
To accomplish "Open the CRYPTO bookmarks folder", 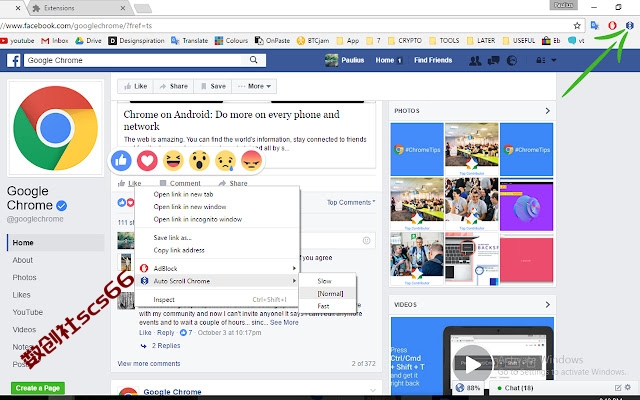I will (x=405, y=41).
